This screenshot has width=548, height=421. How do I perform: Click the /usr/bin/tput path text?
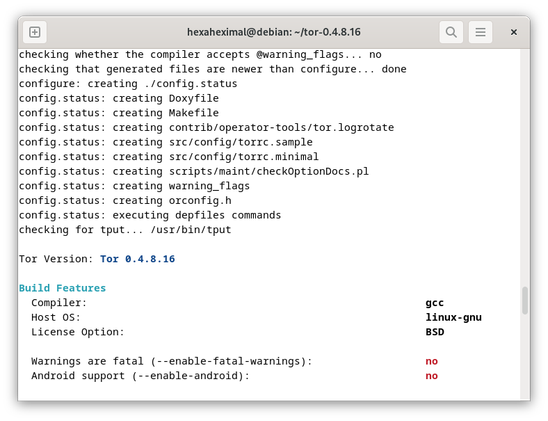tap(190, 230)
